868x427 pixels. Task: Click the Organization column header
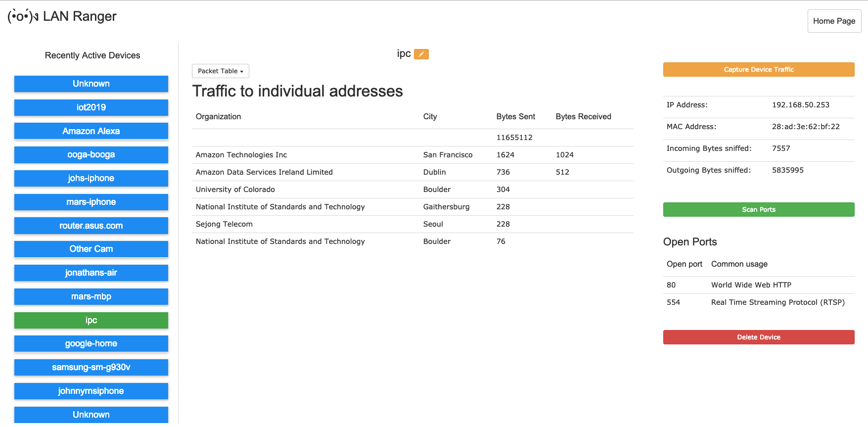click(x=218, y=117)
